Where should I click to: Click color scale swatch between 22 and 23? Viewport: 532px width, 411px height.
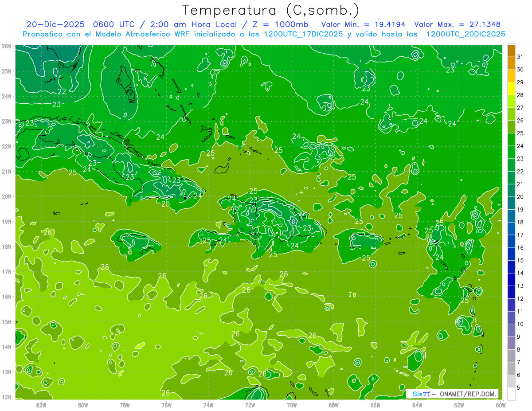coord(511,165)
